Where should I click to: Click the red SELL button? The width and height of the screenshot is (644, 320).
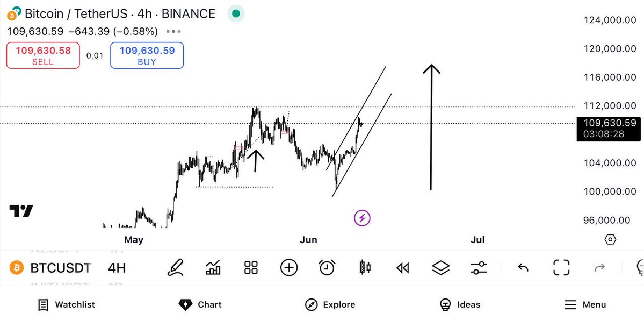pos(43,55)
